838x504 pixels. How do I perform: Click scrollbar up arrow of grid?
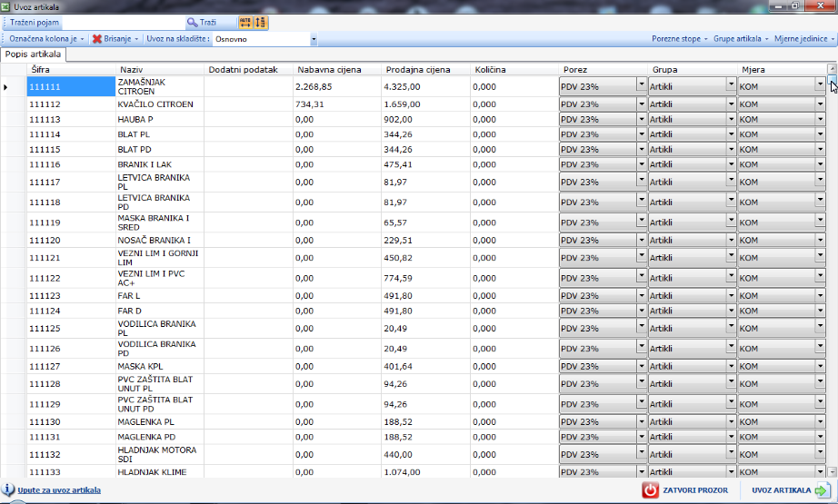(832, 69)
